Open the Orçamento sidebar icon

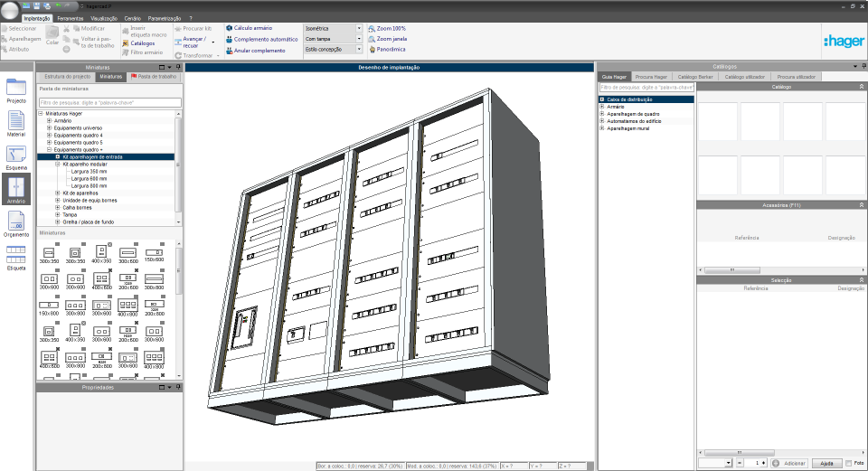[16, 222]
